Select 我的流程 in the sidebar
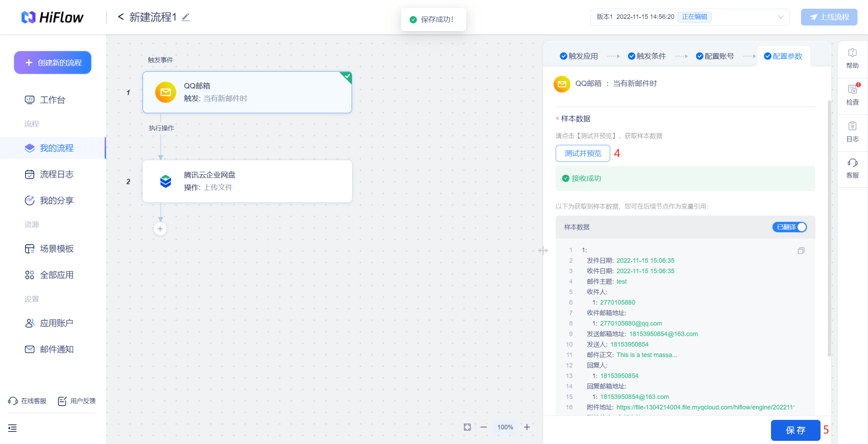Screen dimensions: 868x444 pyautogui.click(x=53, y=148)
